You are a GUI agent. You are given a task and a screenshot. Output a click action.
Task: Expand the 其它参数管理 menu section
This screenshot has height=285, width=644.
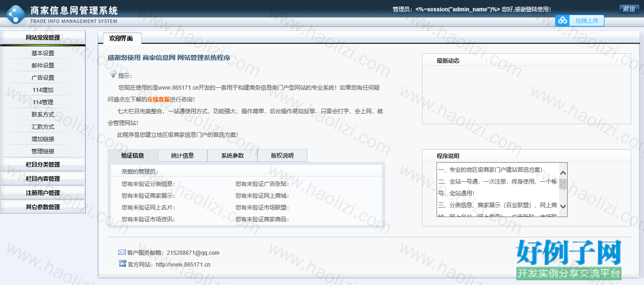tap(43, 207)
